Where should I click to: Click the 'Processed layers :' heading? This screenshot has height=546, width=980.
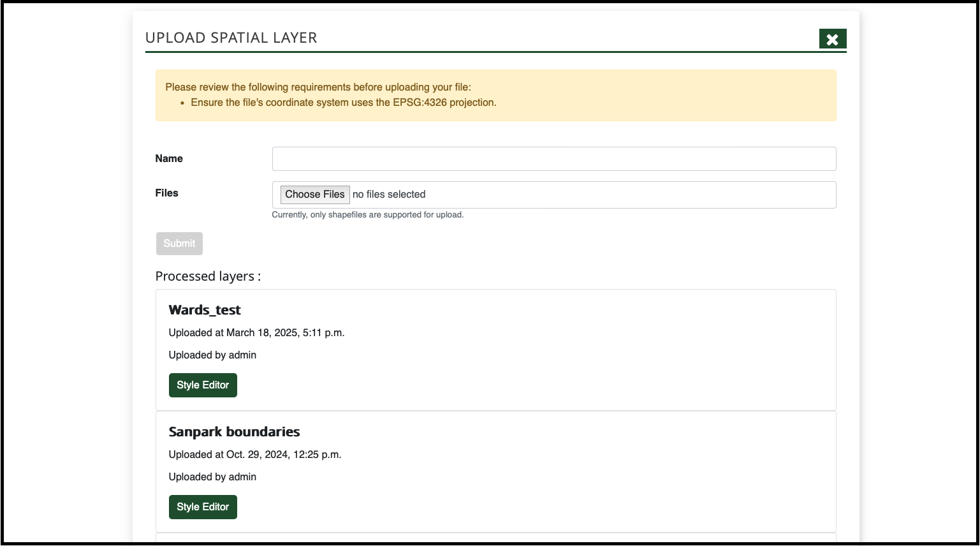[x=208, y=276]
